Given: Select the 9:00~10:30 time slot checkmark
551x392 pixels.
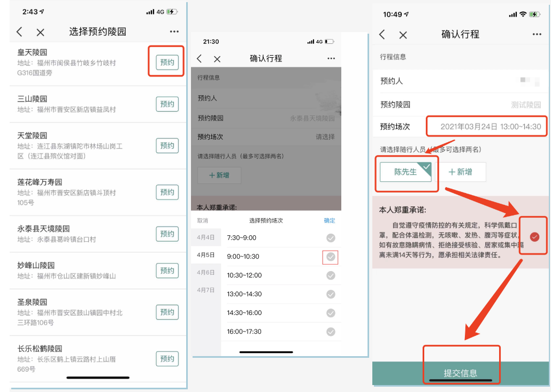Looking at the screenshot, I should pos(331,257).
